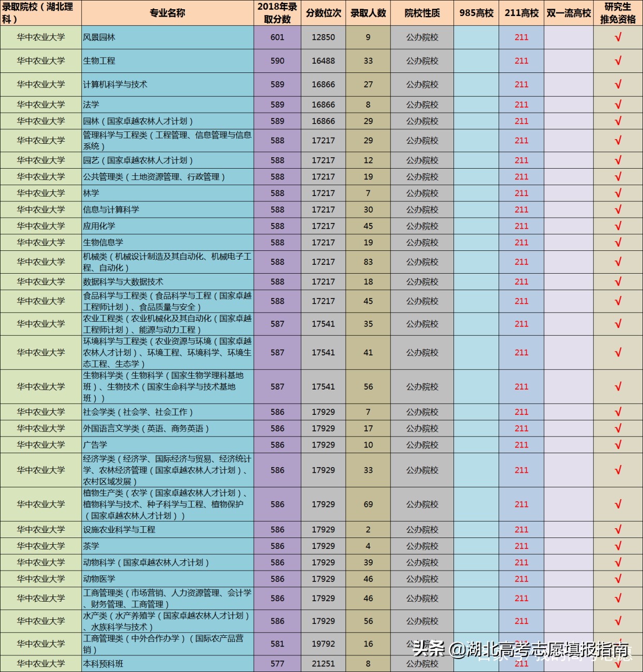643x672 pixels.
Task: Select the 经济学类 major cell
Action: [x=167, y=470]
